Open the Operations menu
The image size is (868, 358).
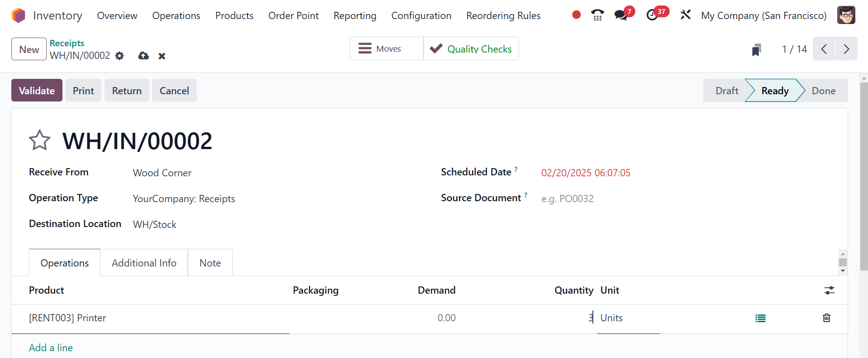[x=176, y=16]
